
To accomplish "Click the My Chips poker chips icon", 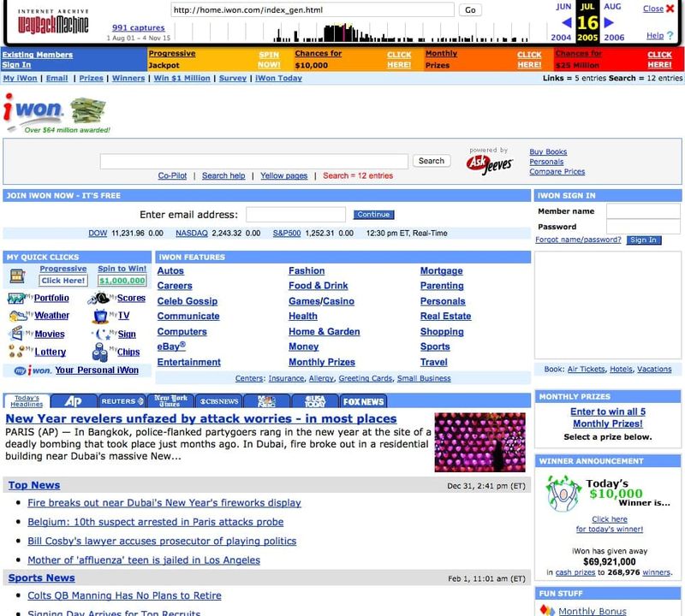I will pos(100,352).
